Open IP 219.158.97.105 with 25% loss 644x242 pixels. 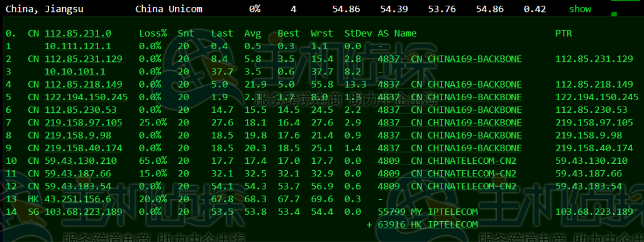click(84, 123)
